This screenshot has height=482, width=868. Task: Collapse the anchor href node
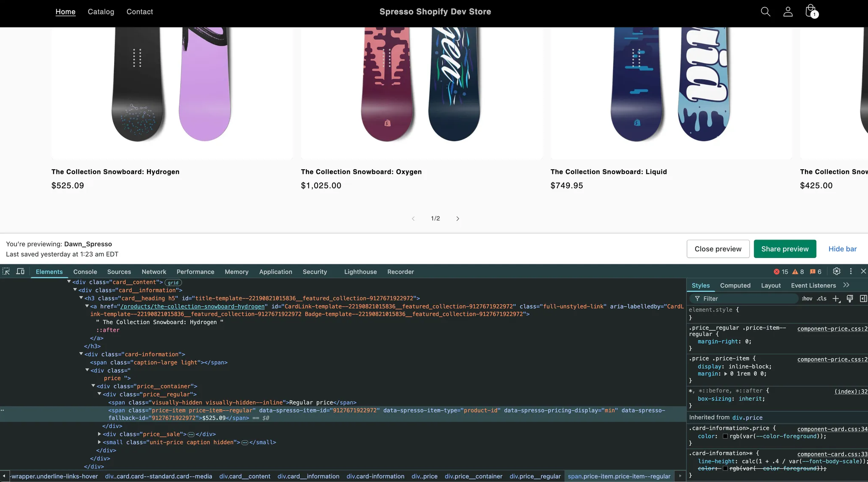(x=87, y=306)
